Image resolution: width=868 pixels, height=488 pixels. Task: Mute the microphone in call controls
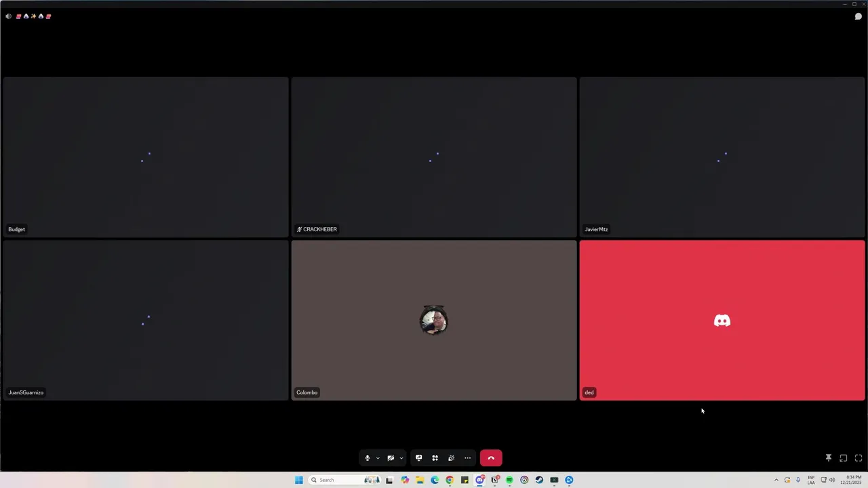pos(368,458)
